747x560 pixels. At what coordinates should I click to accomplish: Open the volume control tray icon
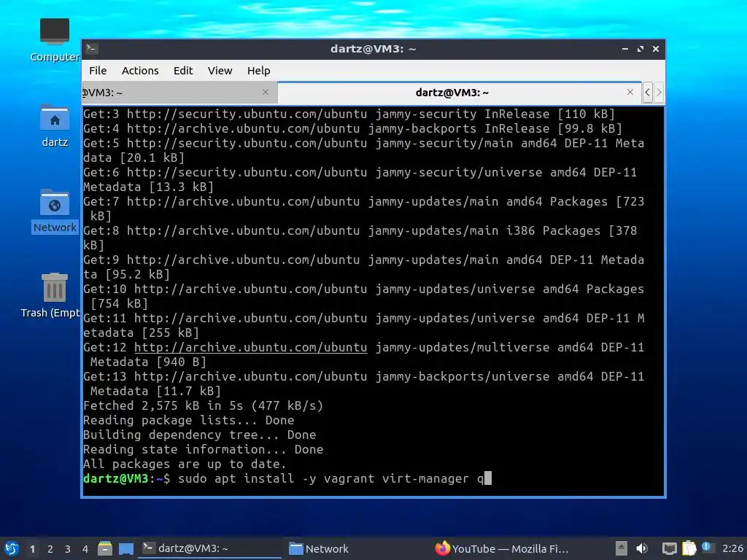pyautogui.click(x=642, y=548)
